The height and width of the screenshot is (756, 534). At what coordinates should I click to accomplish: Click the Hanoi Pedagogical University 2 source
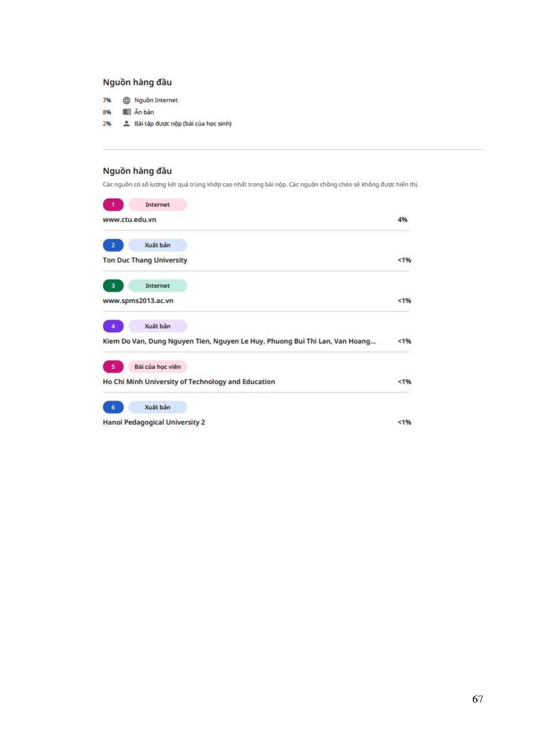154,422
